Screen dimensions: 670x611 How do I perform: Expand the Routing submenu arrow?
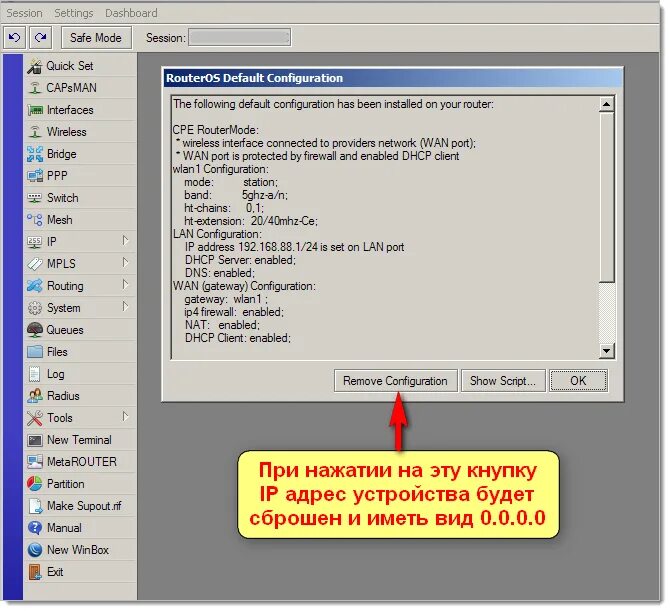(125, 285)
